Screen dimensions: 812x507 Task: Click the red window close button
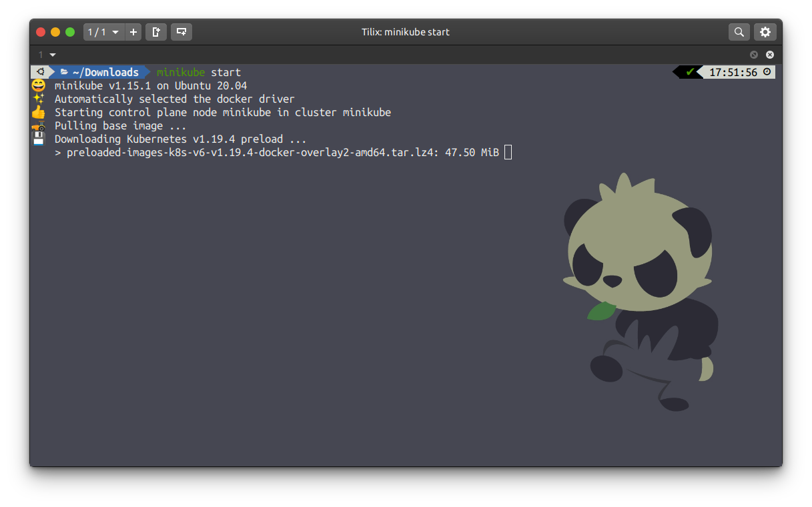point(41,32)
